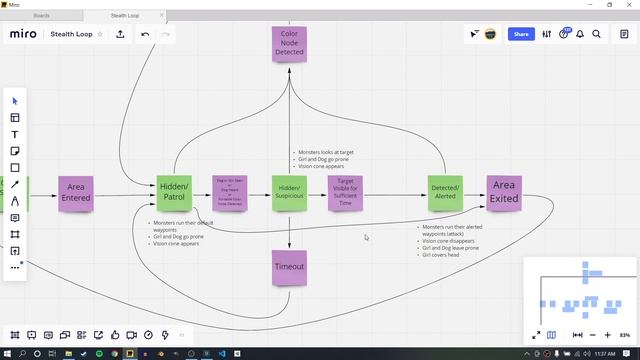The image size is (640, 360).
Task: Open board settings sliders icon
Action: click(547, 34)
